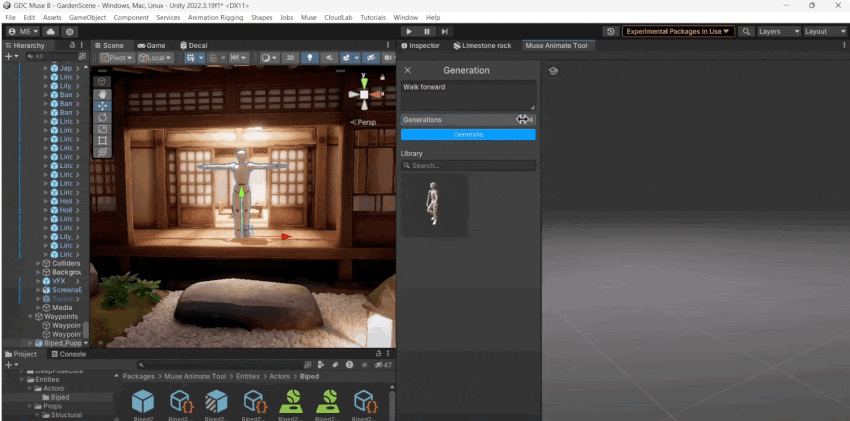Open the Undo History clock icon
The width and height of the screenshot is (850, 421).
[610, 31]
